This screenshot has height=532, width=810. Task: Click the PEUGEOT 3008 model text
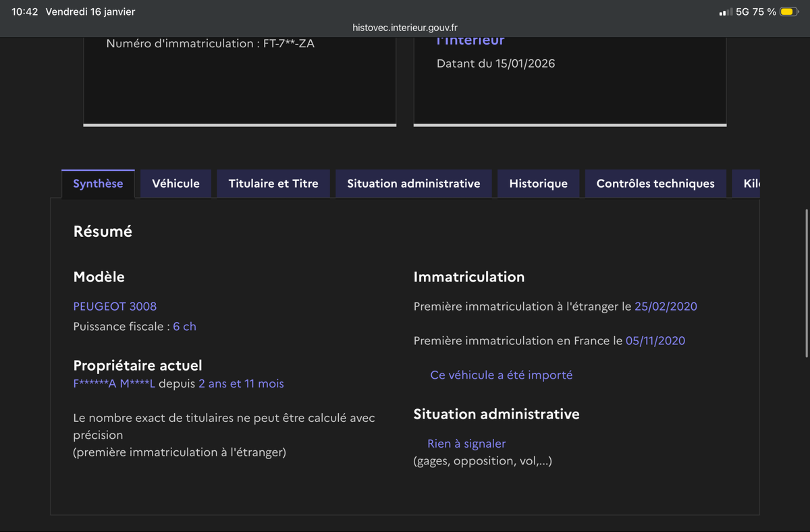[115, 307]
